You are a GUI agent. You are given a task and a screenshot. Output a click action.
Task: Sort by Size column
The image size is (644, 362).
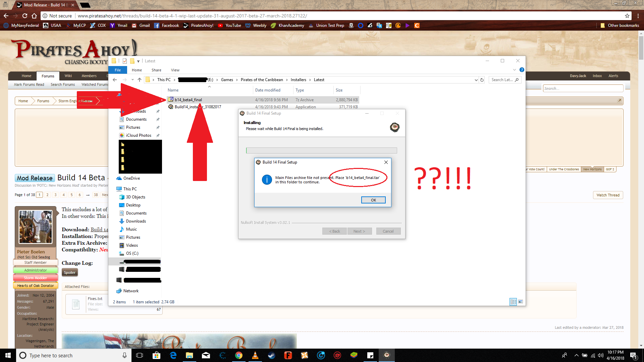point(347,90)
